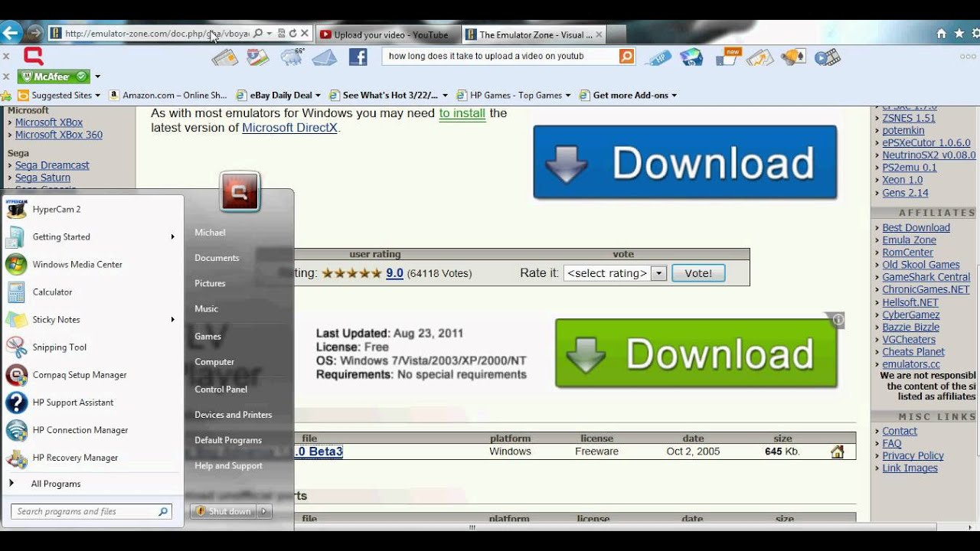980x551 pixels.
Task: Open the Favorites star icon
Action: pyautogui.click(x=959, y=34)
